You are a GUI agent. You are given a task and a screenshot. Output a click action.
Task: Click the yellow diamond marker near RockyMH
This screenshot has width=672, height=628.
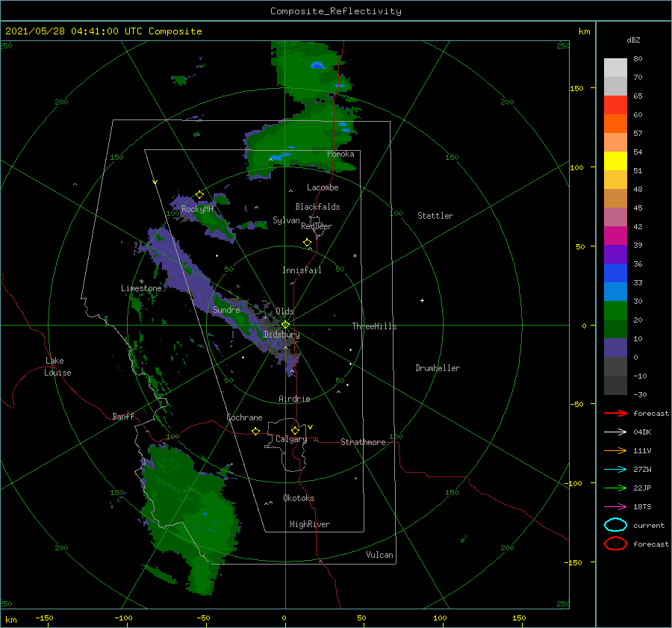coord(199,195)
